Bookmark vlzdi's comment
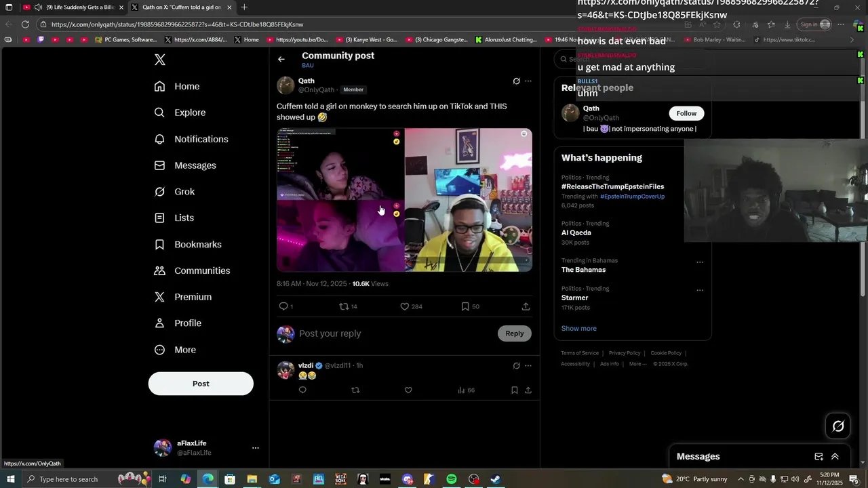This screenshot has width=868, height=488. pos(515,390)
